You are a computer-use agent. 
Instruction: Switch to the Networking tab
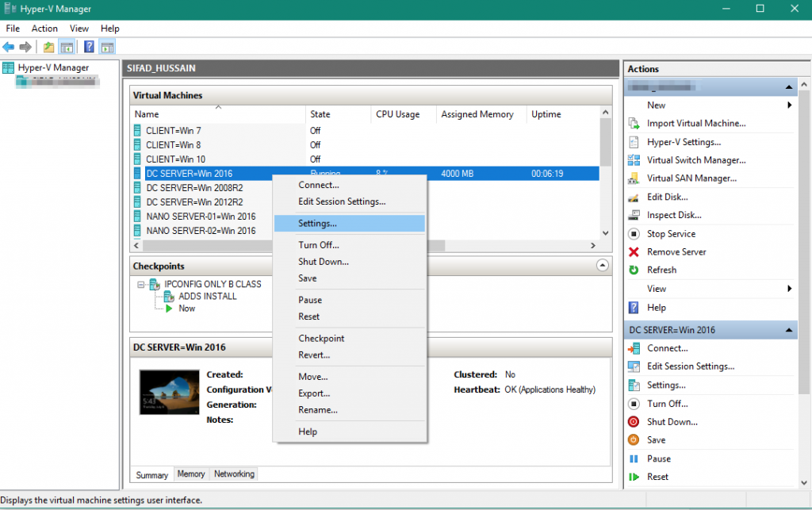pyautogui.click(x=234, y=474)
